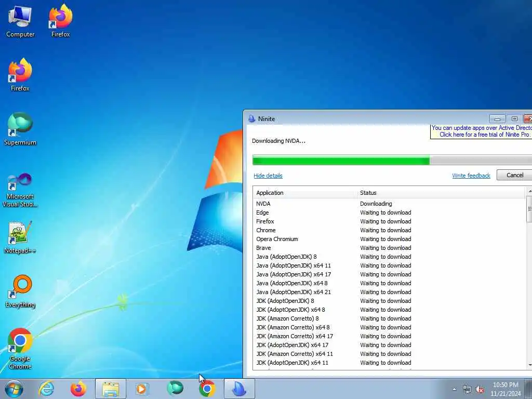Select the JDK (Amazon Corretto) x64 17 row
532x399 pixels.
click(389, 336)
